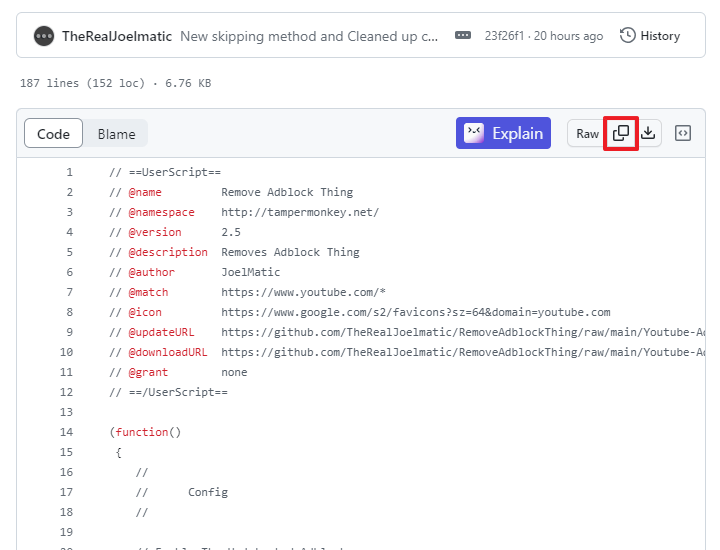
Task: Open commit 23f26f1
Action: tap(504, 36)
